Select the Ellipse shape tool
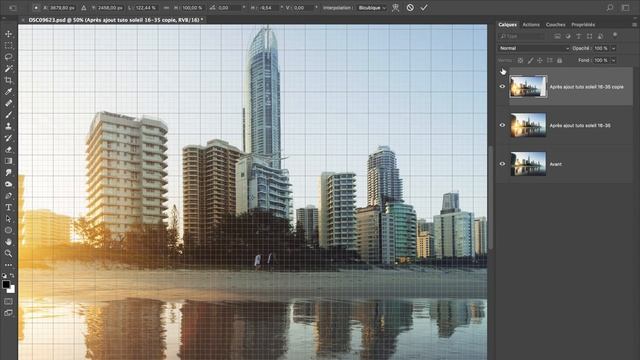640x360 pixels. [9, 230]
